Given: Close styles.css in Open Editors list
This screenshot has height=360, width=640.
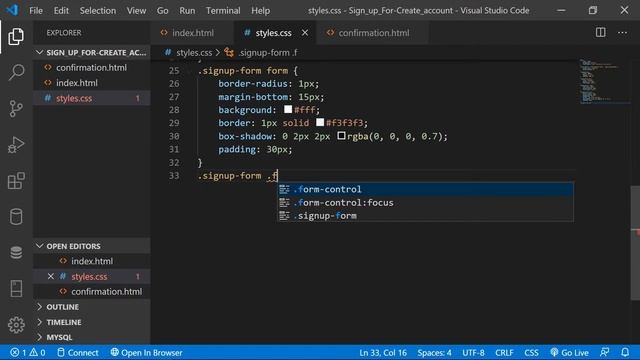Looking at the screenshot, I should coord(51,276).
